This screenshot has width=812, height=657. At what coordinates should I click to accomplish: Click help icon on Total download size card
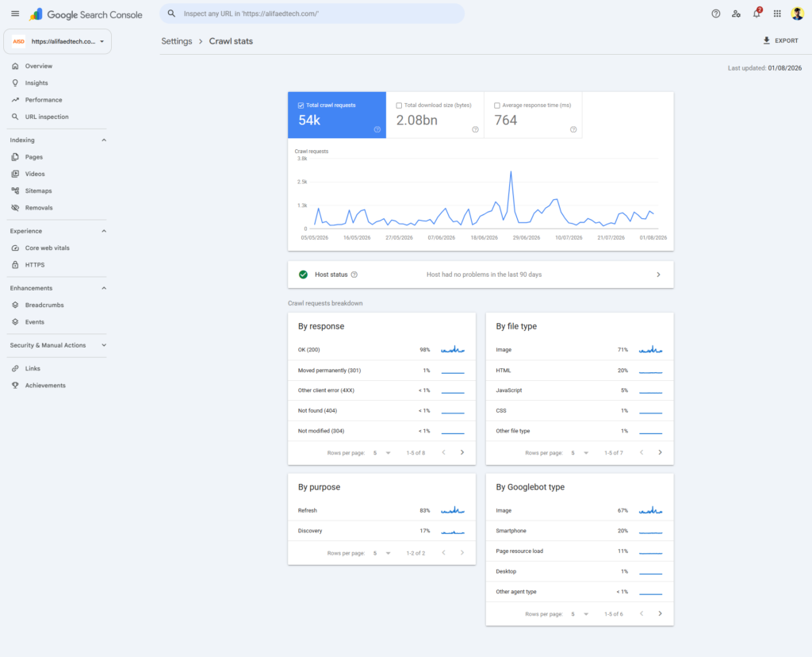click(x=475, y=129)
